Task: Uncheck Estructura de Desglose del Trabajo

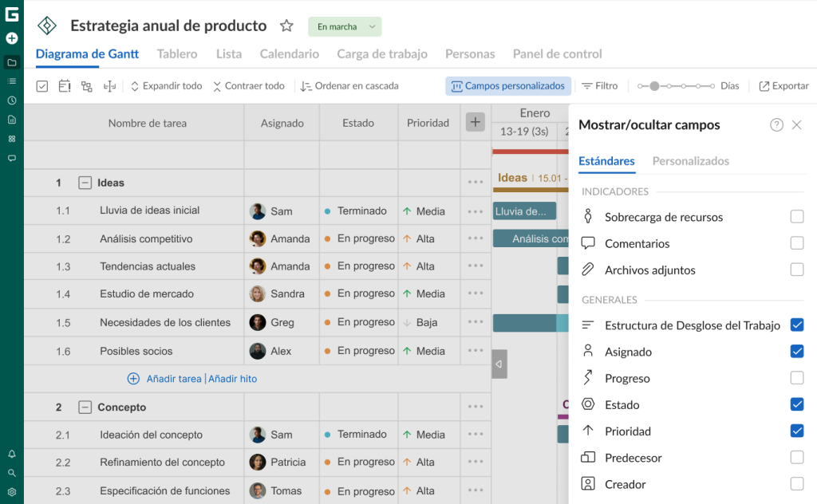Action: 797,325
